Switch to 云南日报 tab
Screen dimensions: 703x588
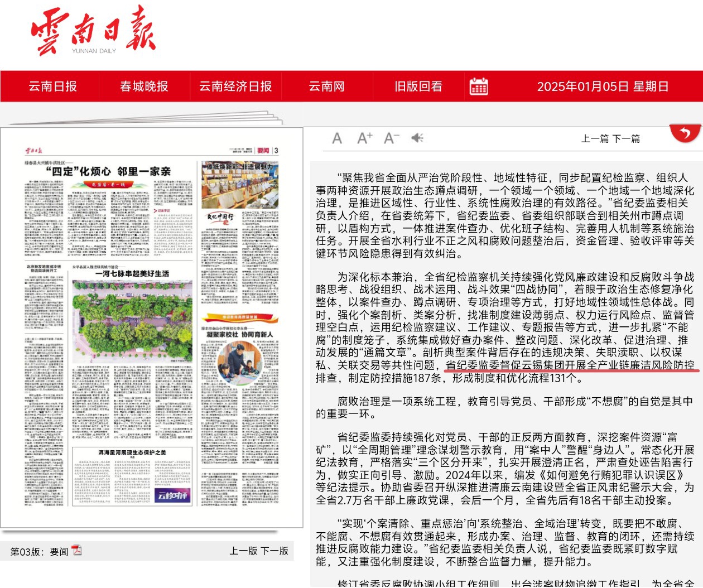(52, 86)
